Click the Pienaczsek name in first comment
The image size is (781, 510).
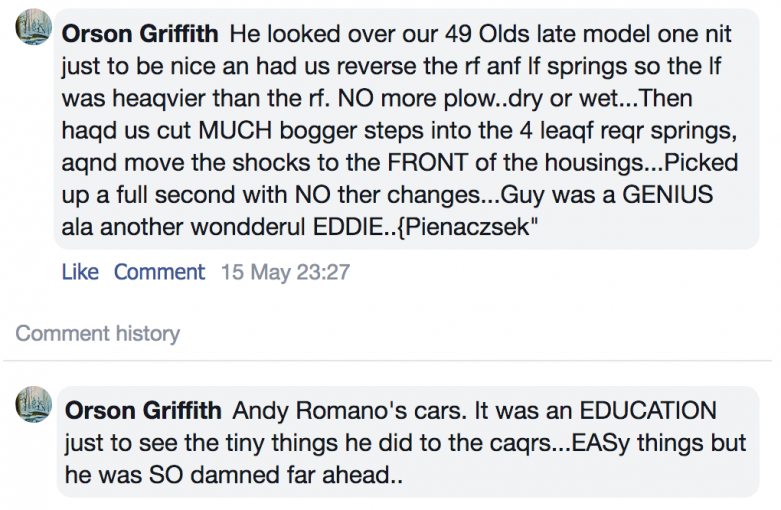click(x=468, y=227)
